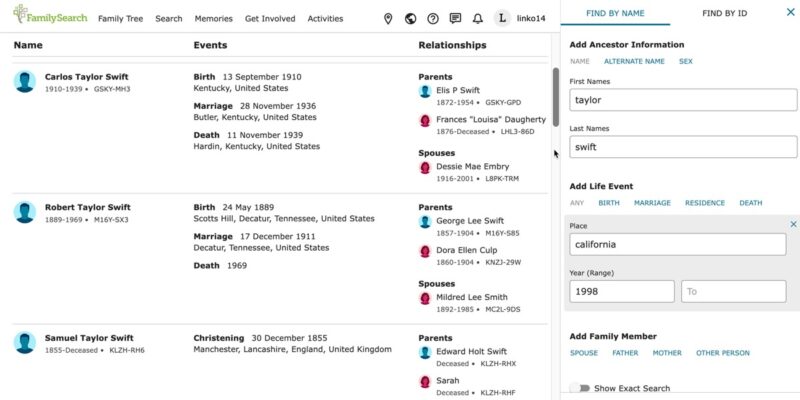
Task: Click the Alternate Name link
Action: click(634, 61)
